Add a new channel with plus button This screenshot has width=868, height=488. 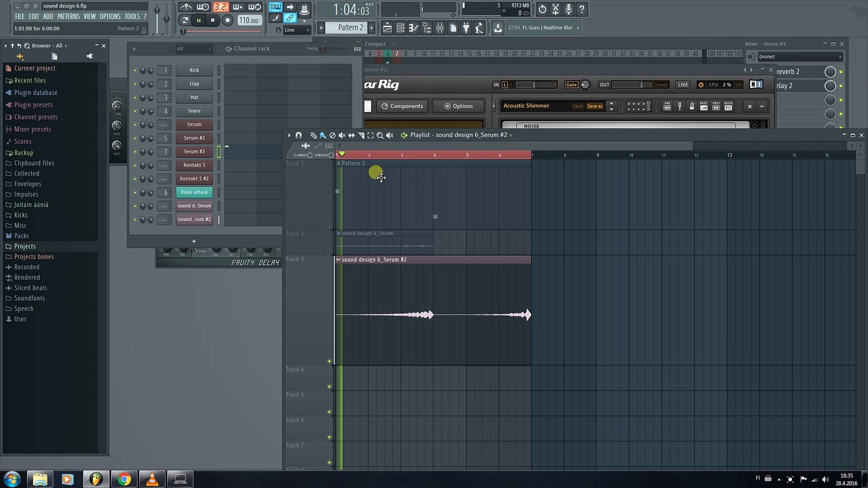pyautogui.click(x=193, y=241)
